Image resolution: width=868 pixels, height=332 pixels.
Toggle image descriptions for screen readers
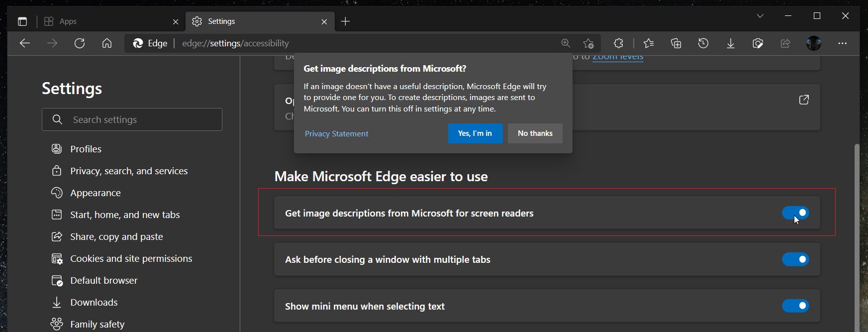coord(795,213)
